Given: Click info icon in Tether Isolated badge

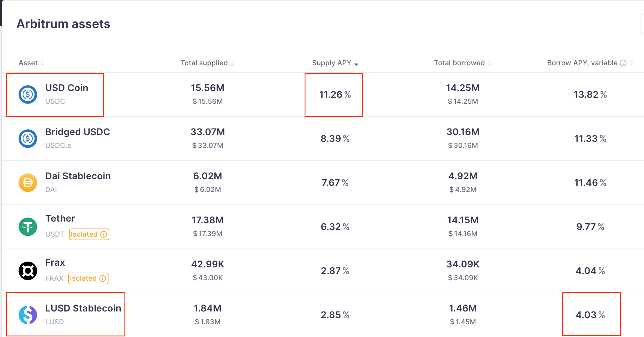Looking at the screenshot, I should (x=104, y=234).
